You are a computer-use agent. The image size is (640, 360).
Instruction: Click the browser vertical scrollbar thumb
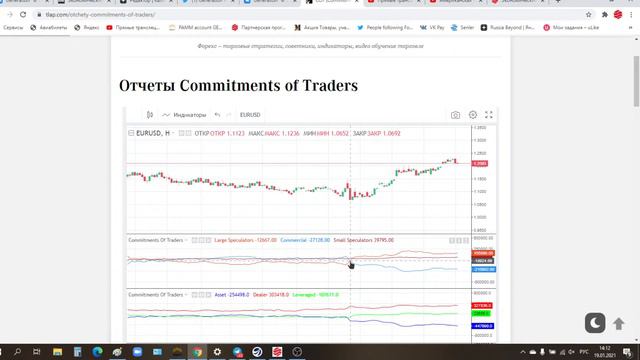pos(636,82)
